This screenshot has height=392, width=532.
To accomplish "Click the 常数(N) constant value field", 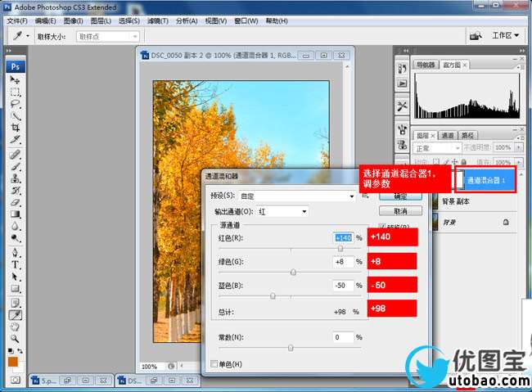I will coord(343,337).
